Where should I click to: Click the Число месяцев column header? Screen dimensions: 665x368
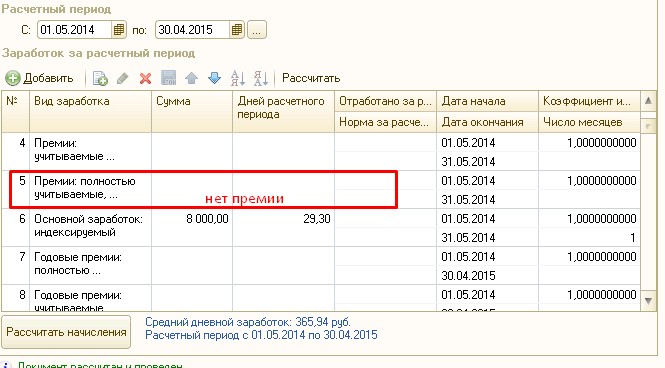tap(589, 122)
